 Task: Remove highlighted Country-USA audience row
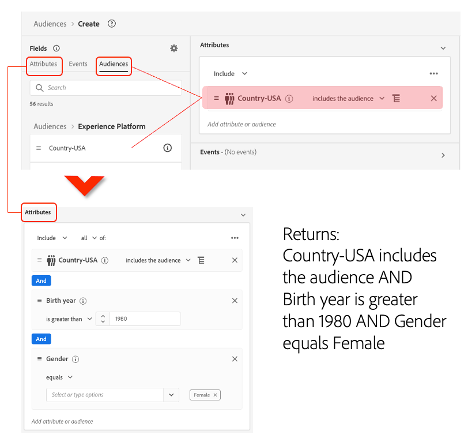point(433,98)
